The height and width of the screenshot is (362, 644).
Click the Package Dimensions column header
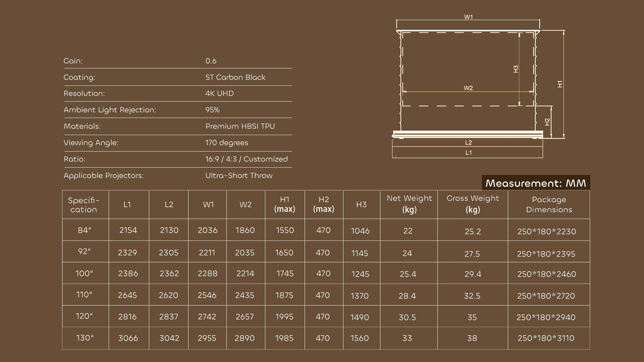click(549, 204)
